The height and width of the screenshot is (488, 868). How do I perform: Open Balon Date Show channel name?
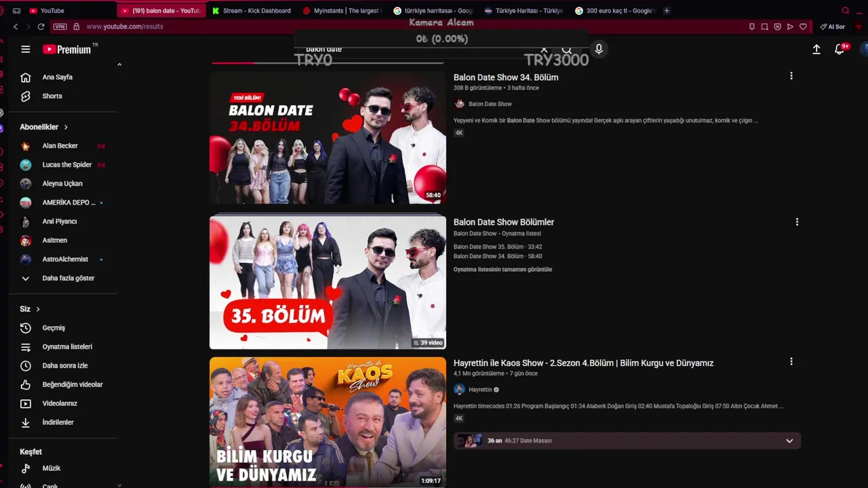490,104
